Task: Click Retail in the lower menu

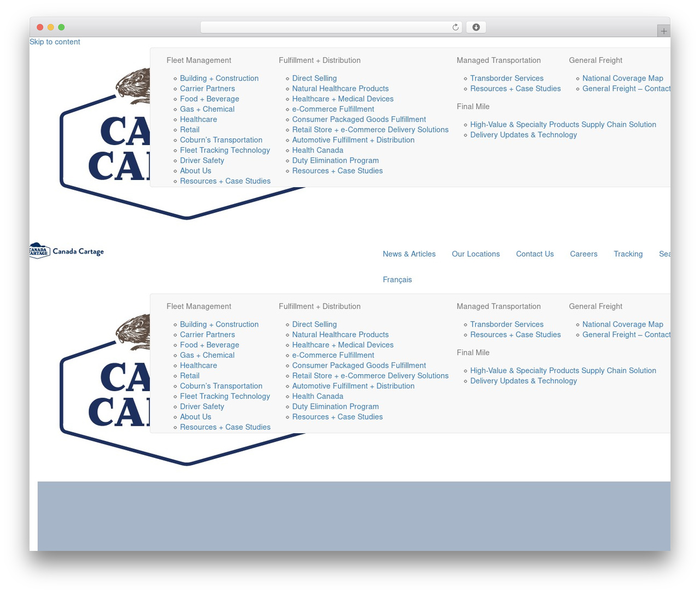Action: click(x=190, y=376)
